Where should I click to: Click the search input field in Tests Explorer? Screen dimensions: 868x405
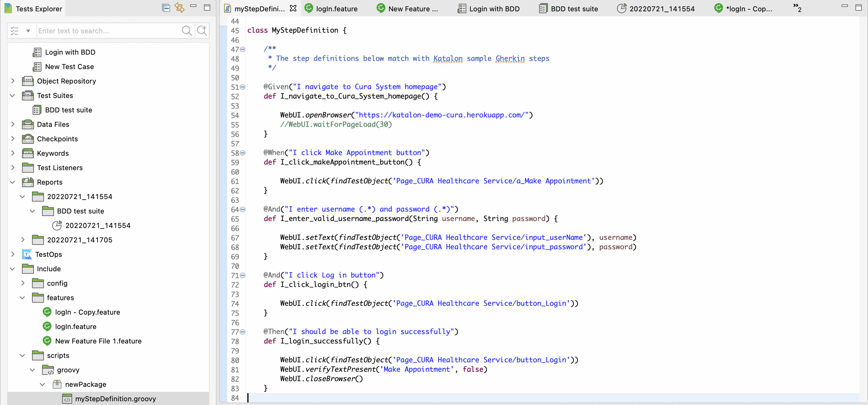click(109, 30)
